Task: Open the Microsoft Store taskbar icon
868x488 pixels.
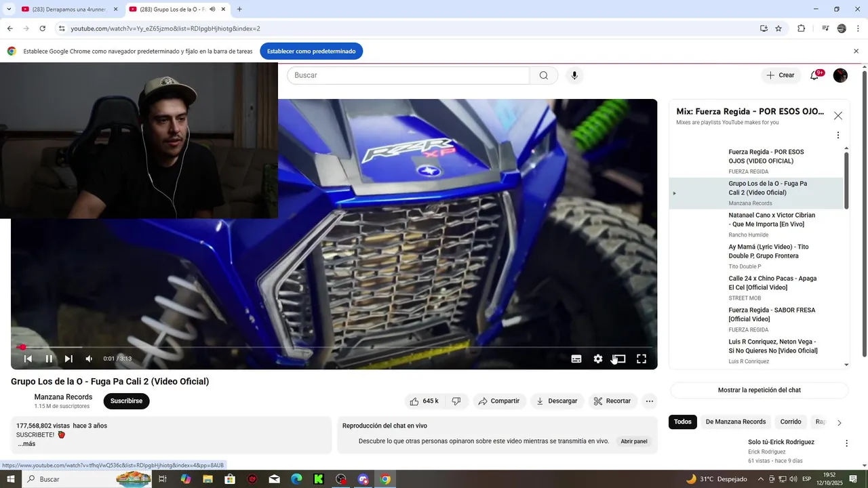Action: [230, 479]
